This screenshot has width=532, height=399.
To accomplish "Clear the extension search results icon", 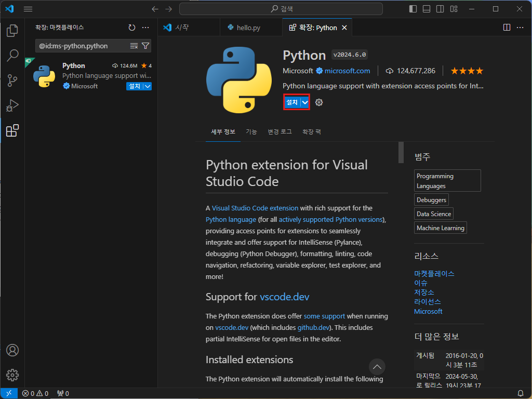I will 134,46.
